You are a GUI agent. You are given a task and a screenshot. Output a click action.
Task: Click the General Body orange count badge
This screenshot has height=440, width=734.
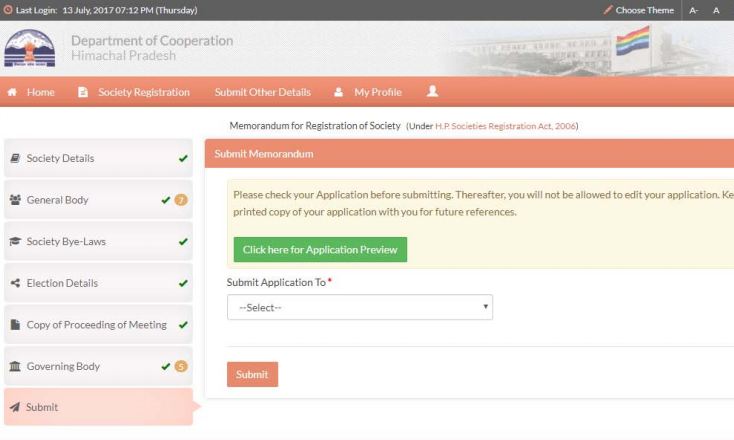(181, 200)
